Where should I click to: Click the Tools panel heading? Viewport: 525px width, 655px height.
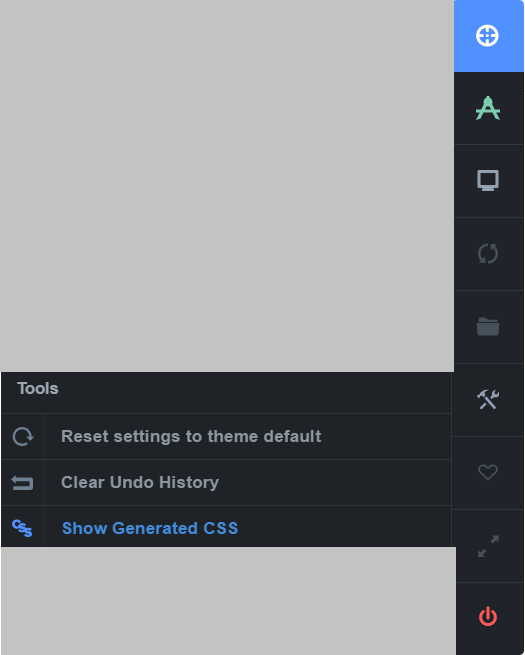pyautogui.click(x=38, y=389)
